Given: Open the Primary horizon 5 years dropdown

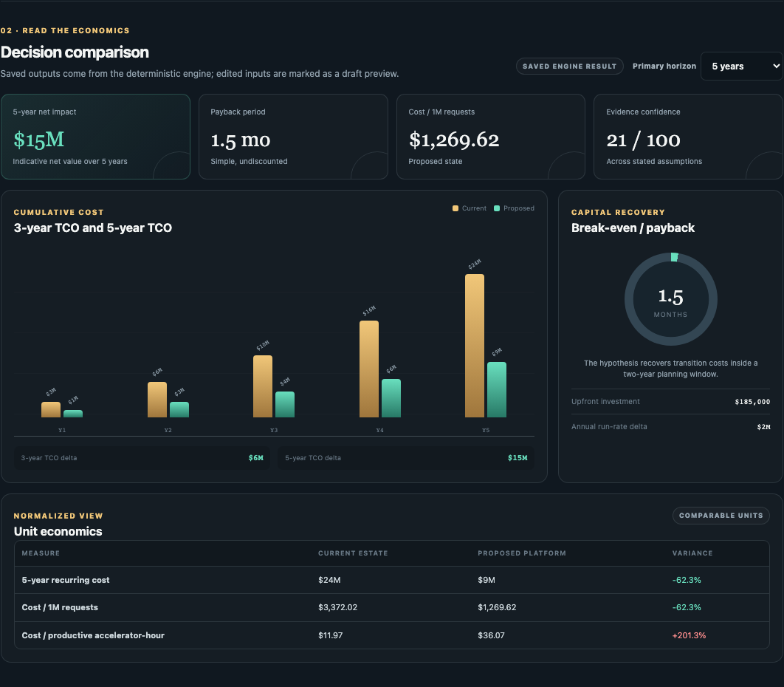Looking at the screenshot, I should point(742,66).
